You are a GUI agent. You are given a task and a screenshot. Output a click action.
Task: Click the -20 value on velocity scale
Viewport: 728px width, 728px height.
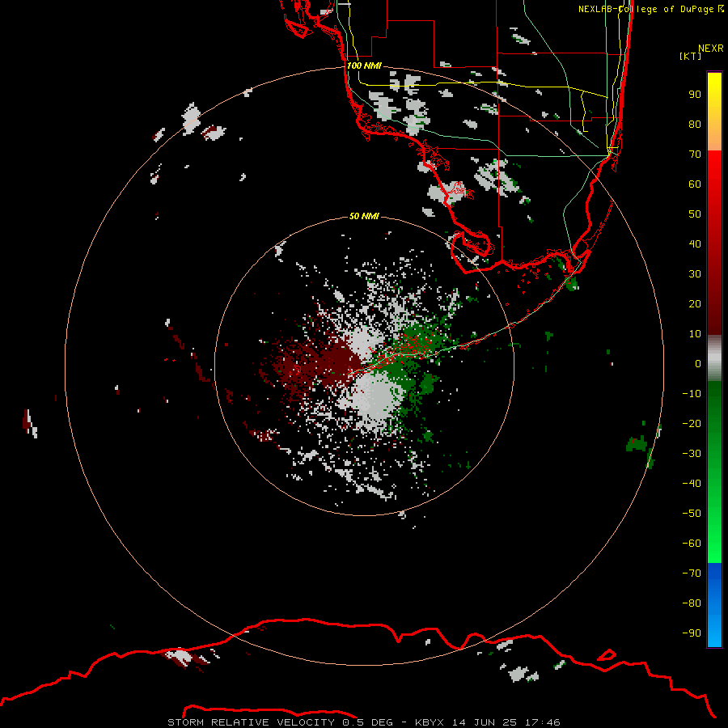(x=692, y=424)
